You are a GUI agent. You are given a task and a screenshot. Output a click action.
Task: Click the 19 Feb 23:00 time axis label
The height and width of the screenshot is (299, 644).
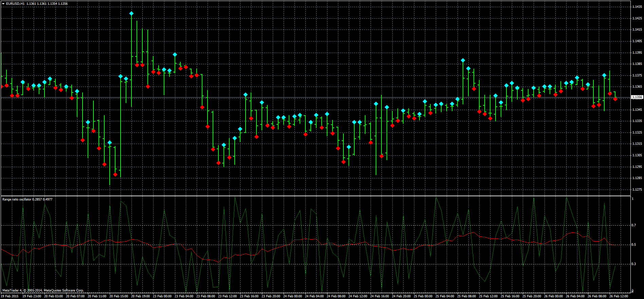(x=32, y=296)
